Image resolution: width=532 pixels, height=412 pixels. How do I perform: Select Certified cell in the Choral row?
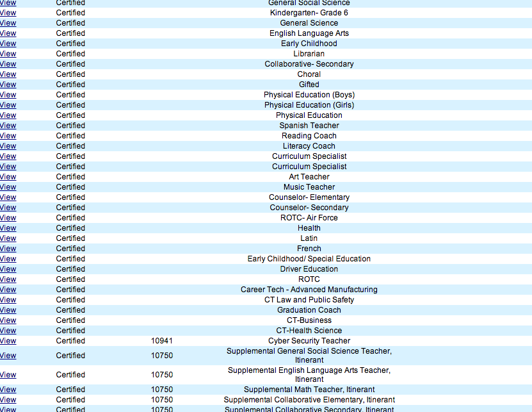(x=70, y=74)
